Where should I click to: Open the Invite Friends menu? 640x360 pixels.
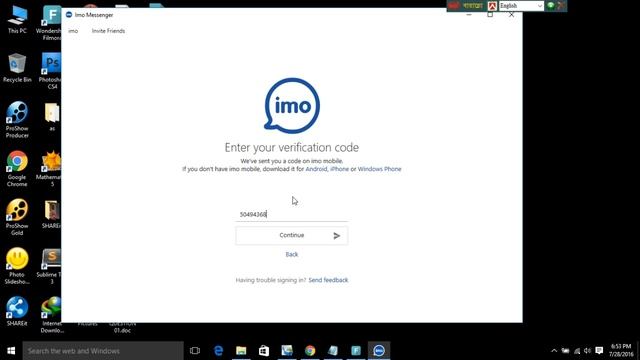(108, 31)
